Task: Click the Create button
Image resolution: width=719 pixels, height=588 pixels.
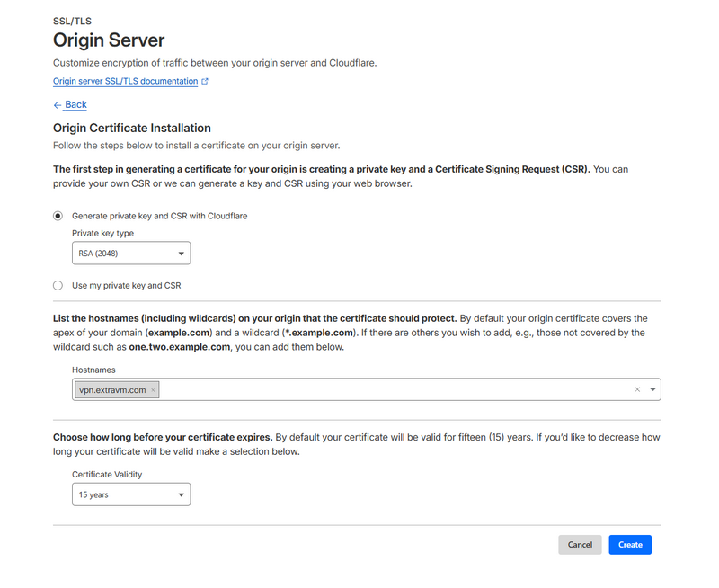Action: coord(629,545)
